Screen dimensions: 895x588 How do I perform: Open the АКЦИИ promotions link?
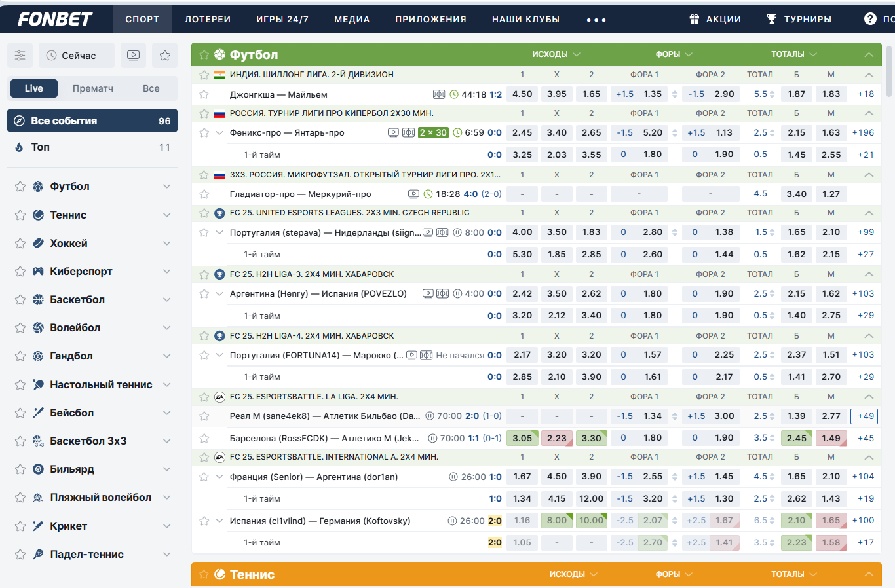(715, 19)
